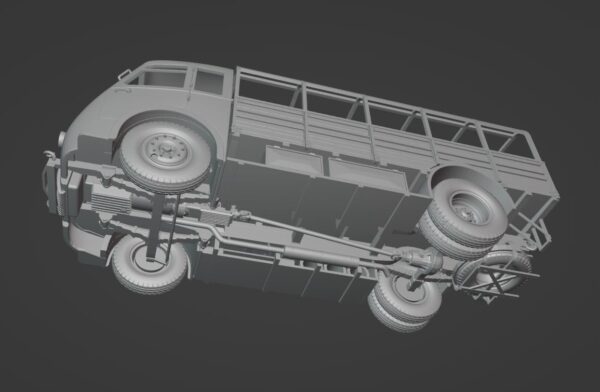Select the front bumper of the truck
The width and height of the screenshot is (600, 392).
(51, 188)
